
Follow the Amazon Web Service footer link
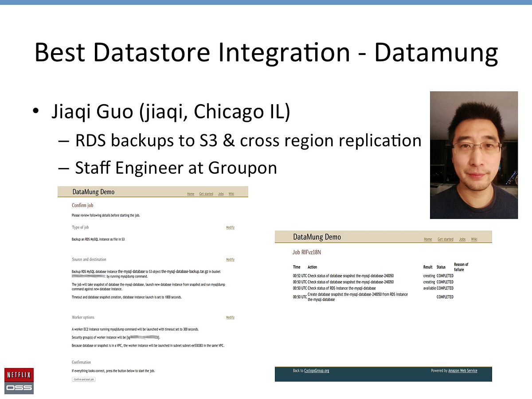[x=463, y=371]
